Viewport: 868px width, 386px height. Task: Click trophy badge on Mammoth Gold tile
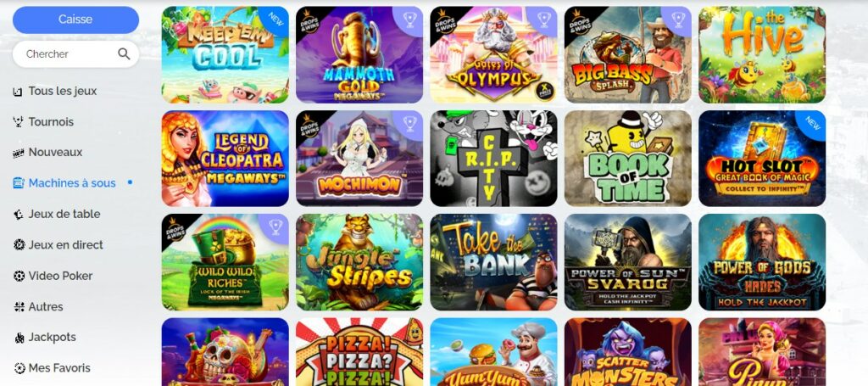(410, 20)
